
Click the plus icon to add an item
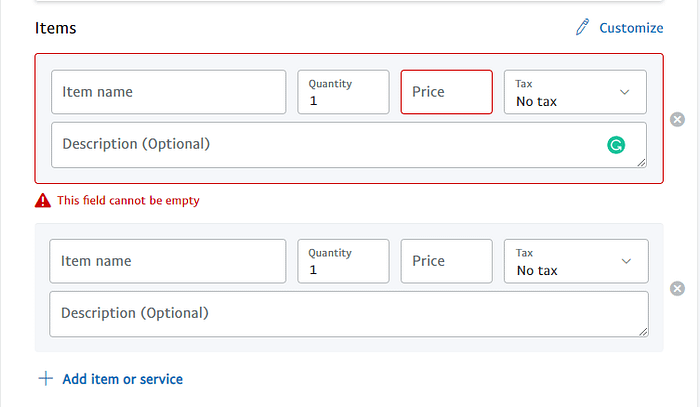click(x=46, y=378)
